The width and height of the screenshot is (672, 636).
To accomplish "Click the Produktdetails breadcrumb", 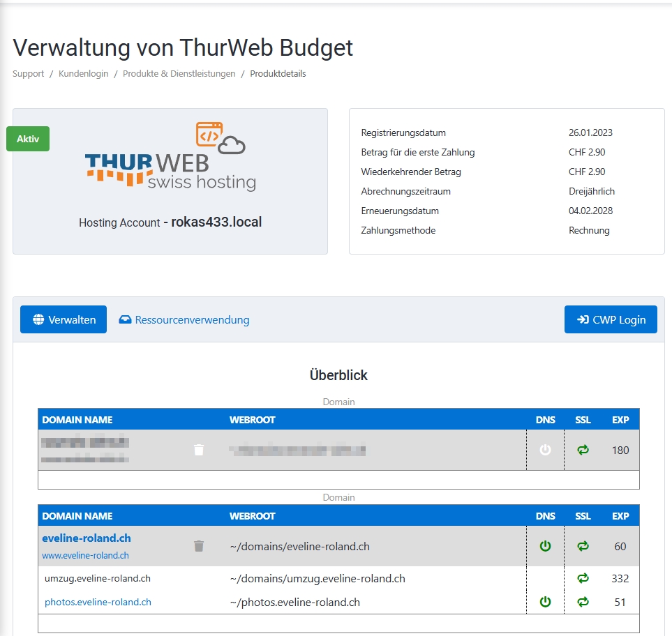I will [x=278, y=74].
